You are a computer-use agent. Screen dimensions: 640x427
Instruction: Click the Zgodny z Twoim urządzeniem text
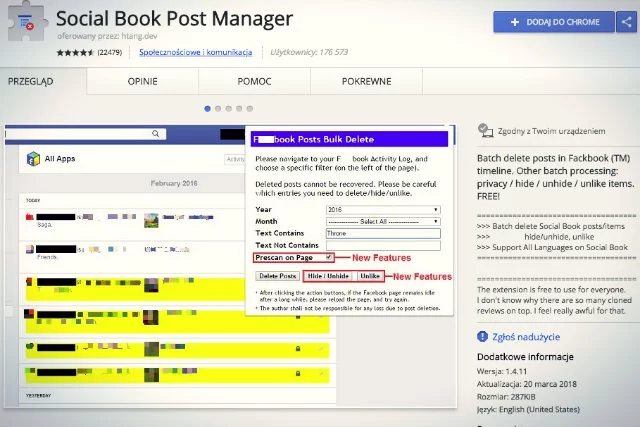(551, 131)
